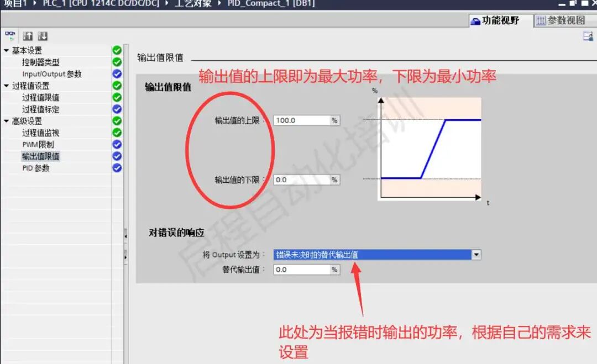Click the small settings icon below the 参数视图 tab

pos(589,35)
